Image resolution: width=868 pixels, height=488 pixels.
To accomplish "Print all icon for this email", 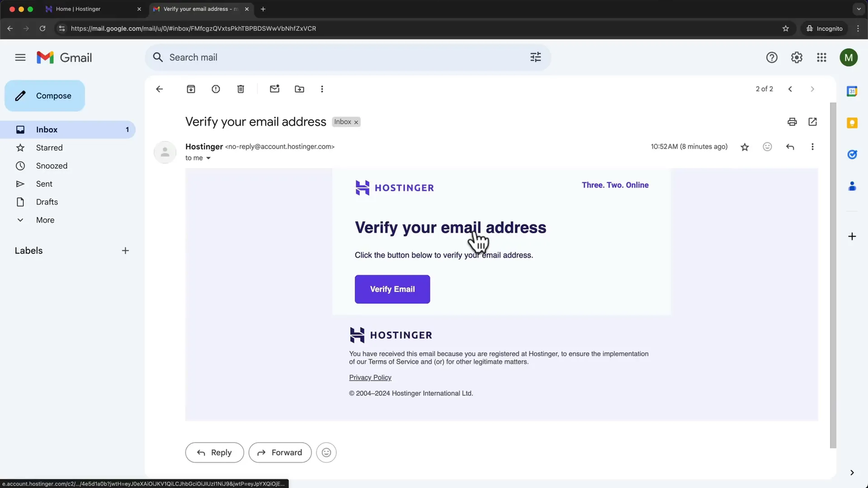I will click(792, 122).
